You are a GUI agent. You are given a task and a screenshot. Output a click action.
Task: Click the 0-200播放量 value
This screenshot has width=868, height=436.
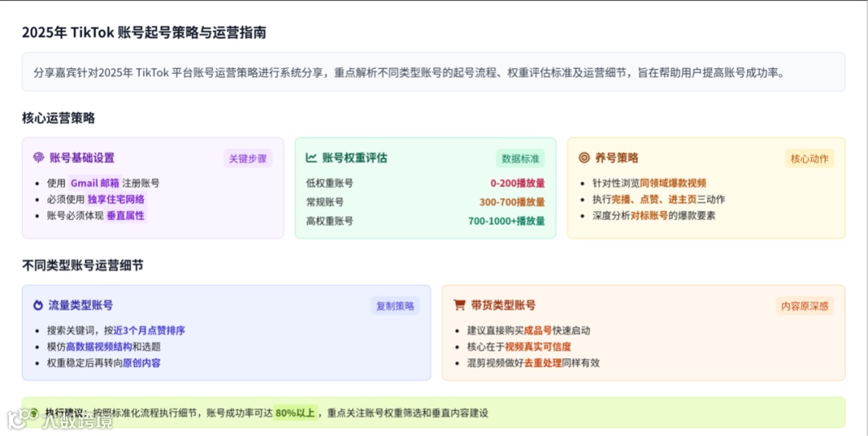pos(518,183)
